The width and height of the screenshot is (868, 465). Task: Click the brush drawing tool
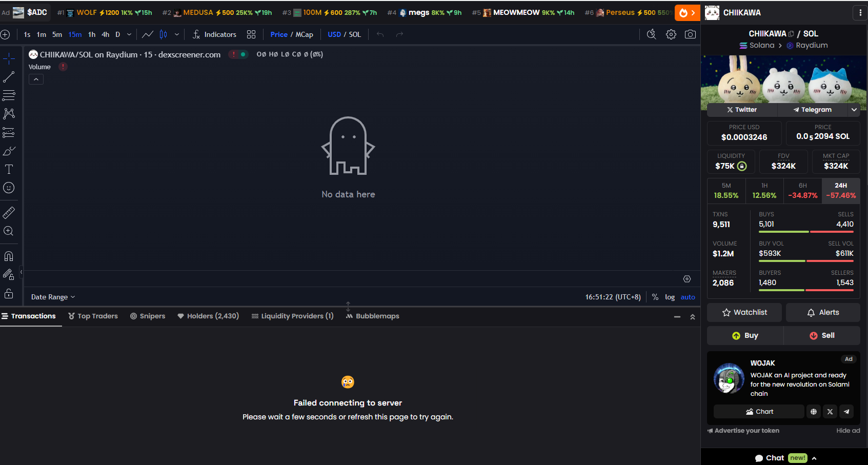tap(9, 151)
